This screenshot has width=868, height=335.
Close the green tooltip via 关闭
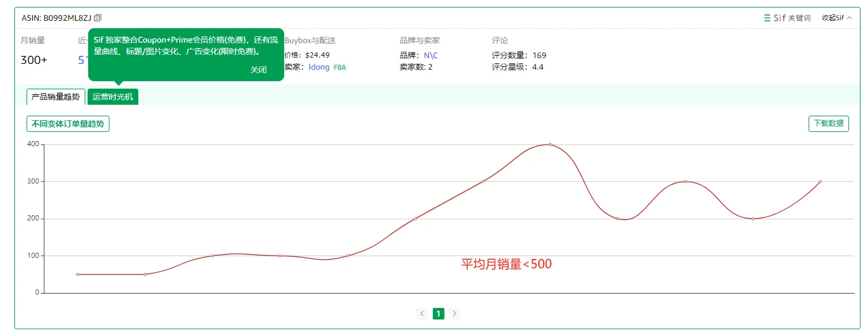[258, 69]
